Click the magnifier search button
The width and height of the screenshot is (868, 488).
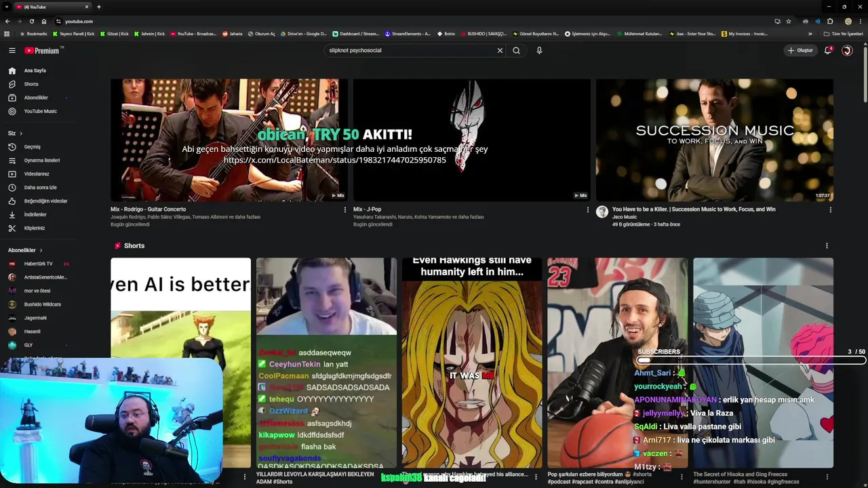[x=516, y=50]
